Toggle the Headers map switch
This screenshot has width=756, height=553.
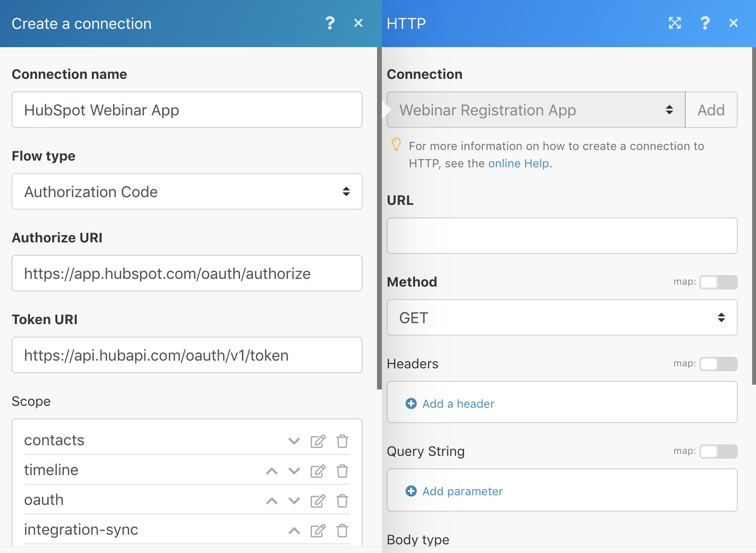(718, 364)
